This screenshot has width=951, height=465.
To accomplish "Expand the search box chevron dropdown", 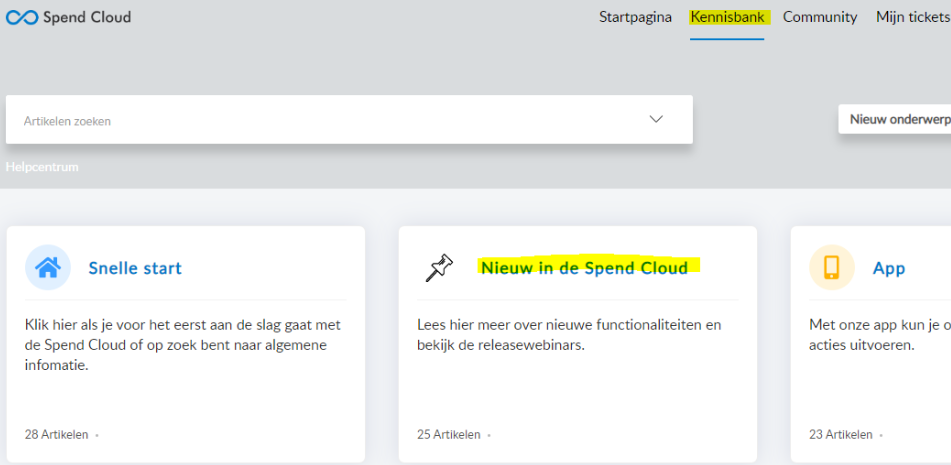I will pyautogui.click(x=656, y=119).
